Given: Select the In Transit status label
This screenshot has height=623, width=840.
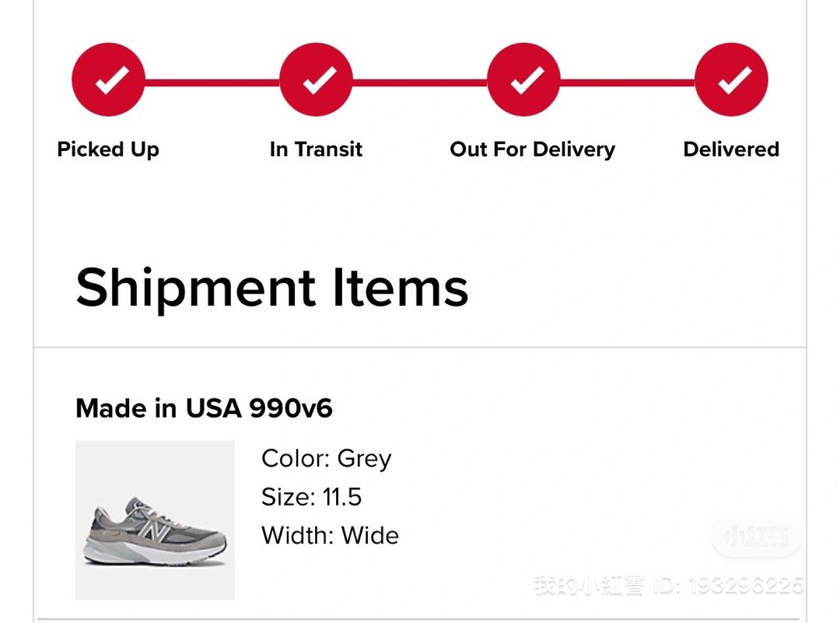Looking at the screenshot, I should point(316,149).
